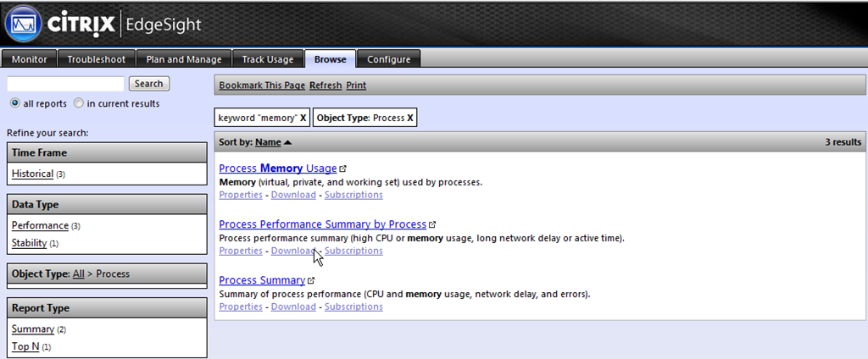
Task: Click the pop-out icon next to Process Summary
Action: 311,280
